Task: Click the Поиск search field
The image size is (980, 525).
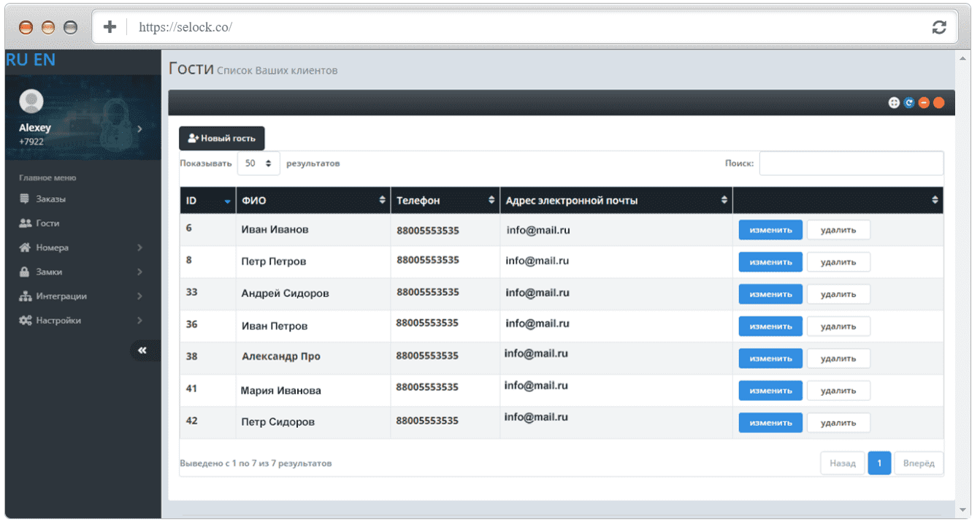Action: 851,164
